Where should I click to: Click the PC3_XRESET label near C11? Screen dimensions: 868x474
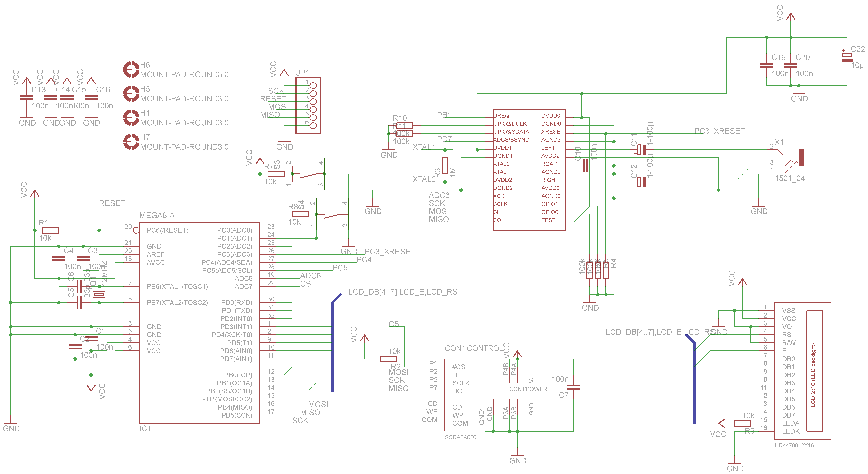[719, 131]
